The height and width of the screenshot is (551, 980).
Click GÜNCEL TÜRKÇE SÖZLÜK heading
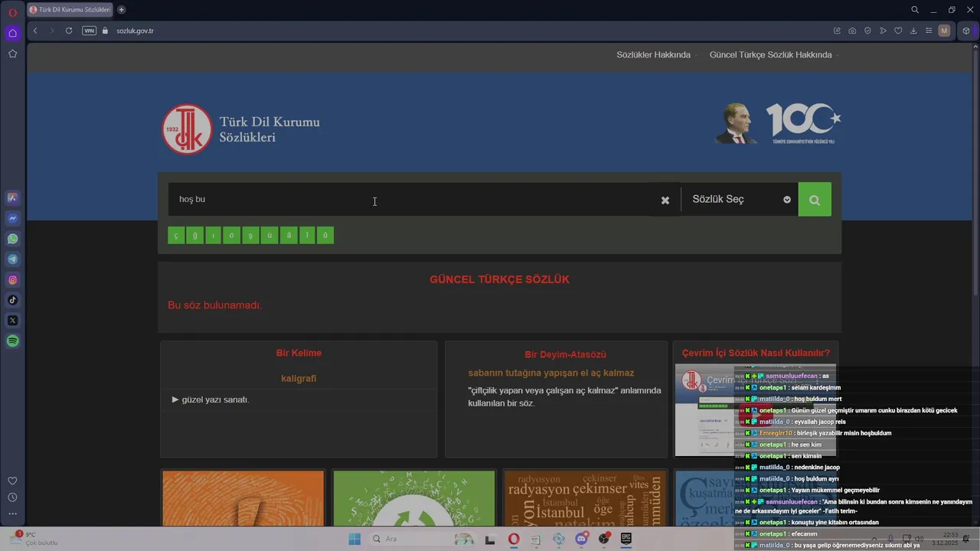point(499,279)
